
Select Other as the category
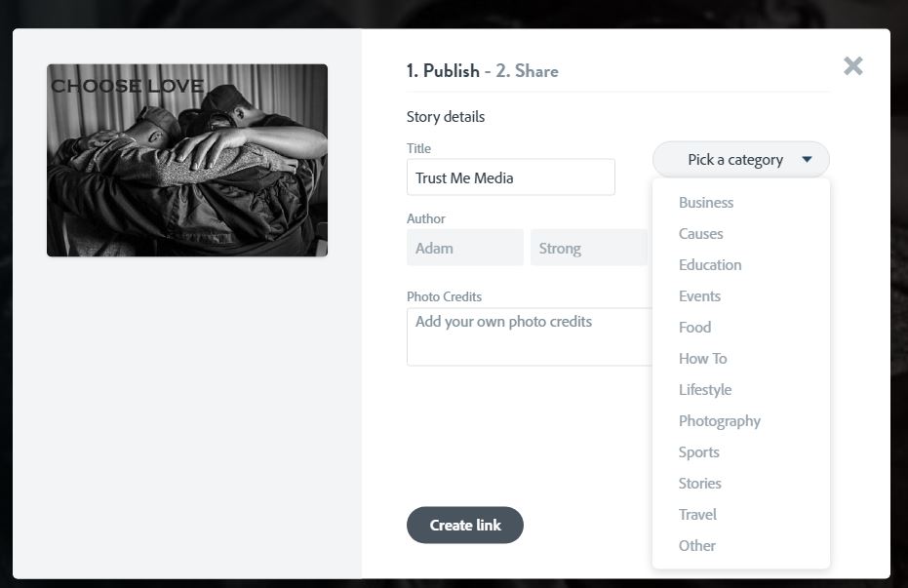click(x=697, y=546)
